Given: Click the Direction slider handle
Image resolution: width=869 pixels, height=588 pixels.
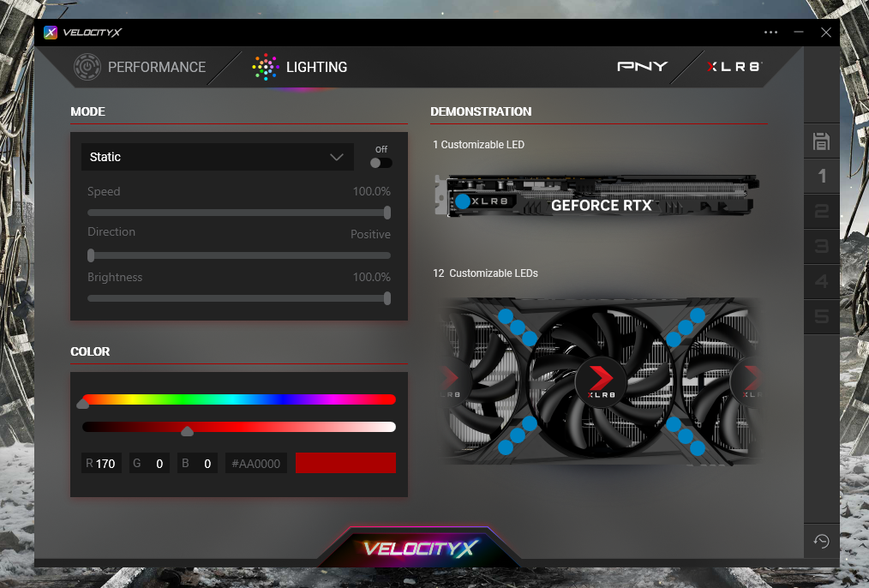Looking at the screenshot, I should (x=91, y=255).
